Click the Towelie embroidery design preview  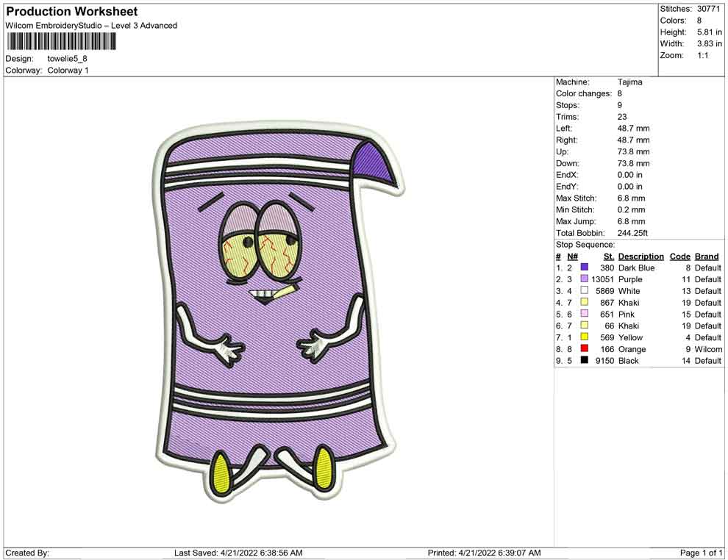point(279,313)
